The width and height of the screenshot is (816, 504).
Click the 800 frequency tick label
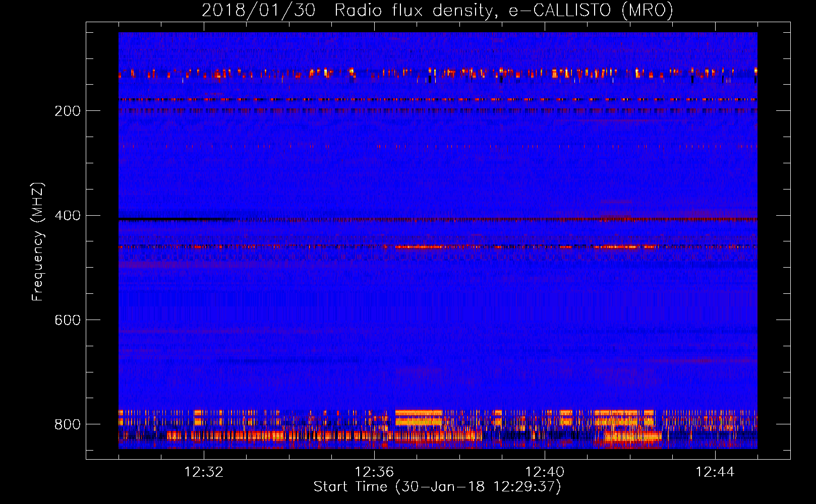click(68, 424)
